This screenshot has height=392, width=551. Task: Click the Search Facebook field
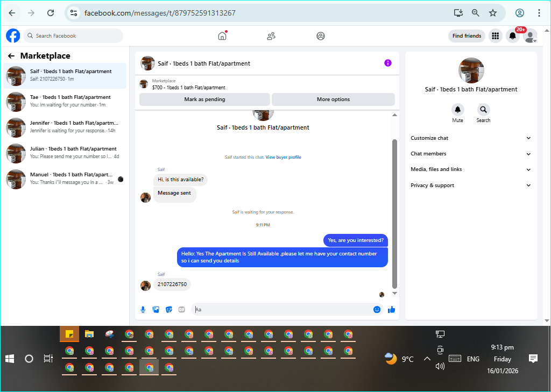click(x=73, y=36)
